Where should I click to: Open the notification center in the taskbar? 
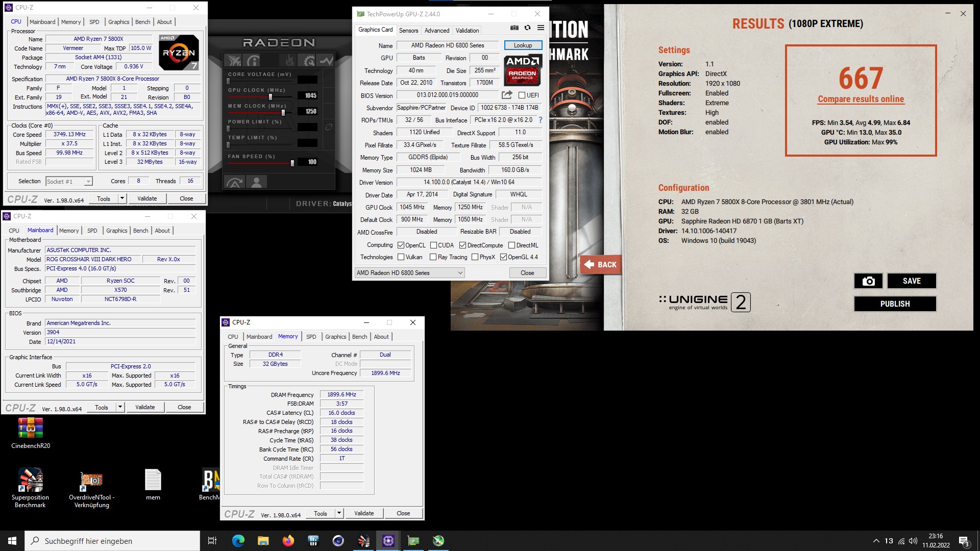(964, 541)
